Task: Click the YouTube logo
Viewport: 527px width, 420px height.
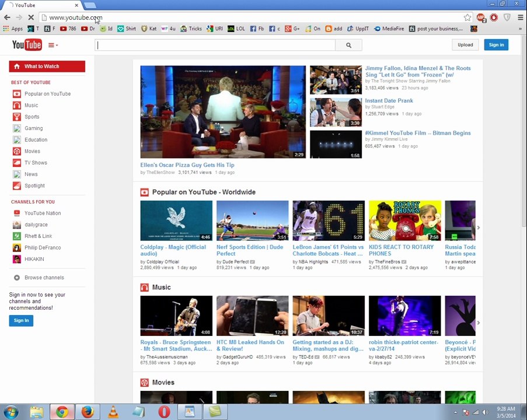Action: [x=27, y=45]
